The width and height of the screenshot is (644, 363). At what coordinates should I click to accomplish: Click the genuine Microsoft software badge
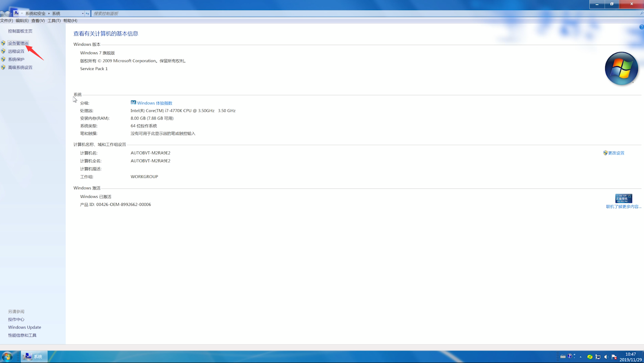click(x=624, y=198)
